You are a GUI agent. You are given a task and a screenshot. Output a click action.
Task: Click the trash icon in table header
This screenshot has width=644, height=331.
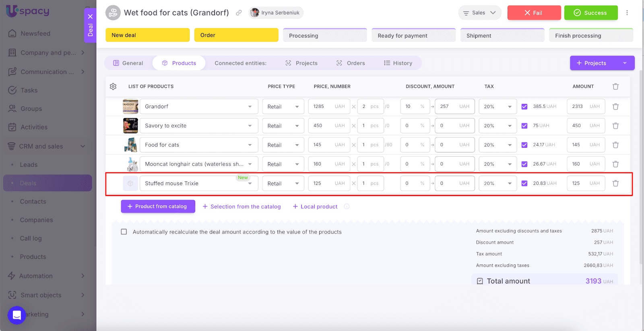[615, 87]
